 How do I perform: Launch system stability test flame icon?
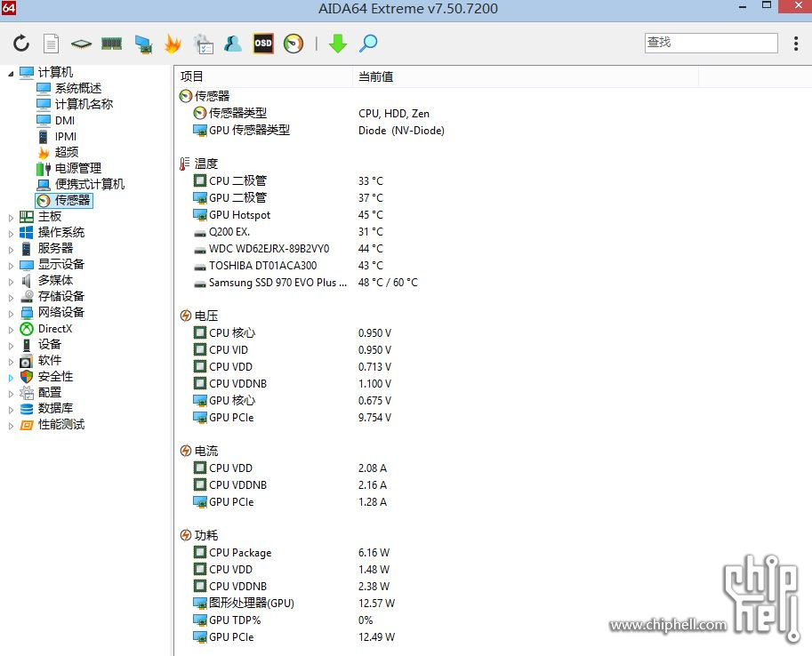click(x=173, y=44)
